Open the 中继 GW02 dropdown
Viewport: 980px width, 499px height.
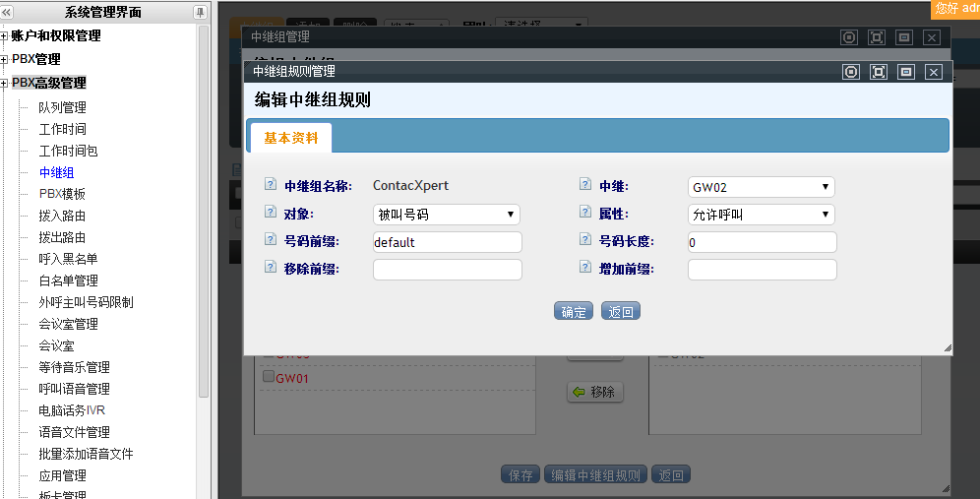(761, 187)
